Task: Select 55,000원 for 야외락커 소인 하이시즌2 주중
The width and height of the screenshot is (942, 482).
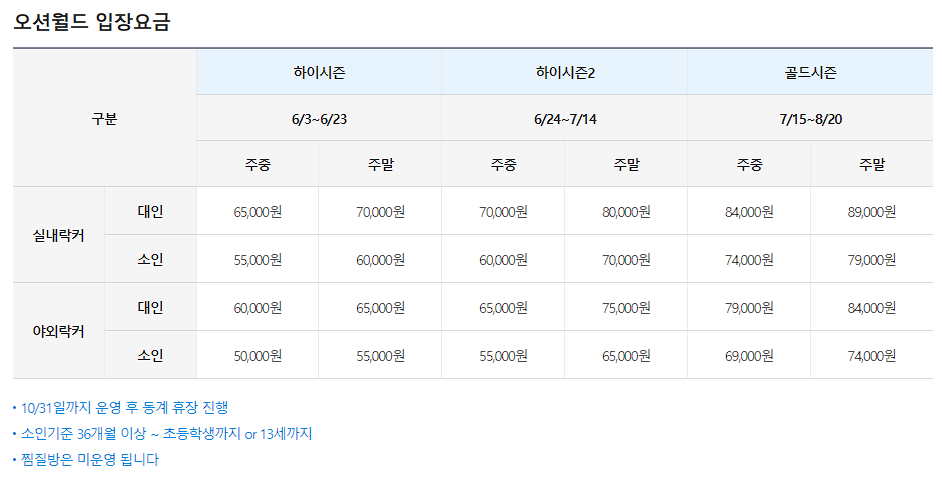Action: pos(503,356)
